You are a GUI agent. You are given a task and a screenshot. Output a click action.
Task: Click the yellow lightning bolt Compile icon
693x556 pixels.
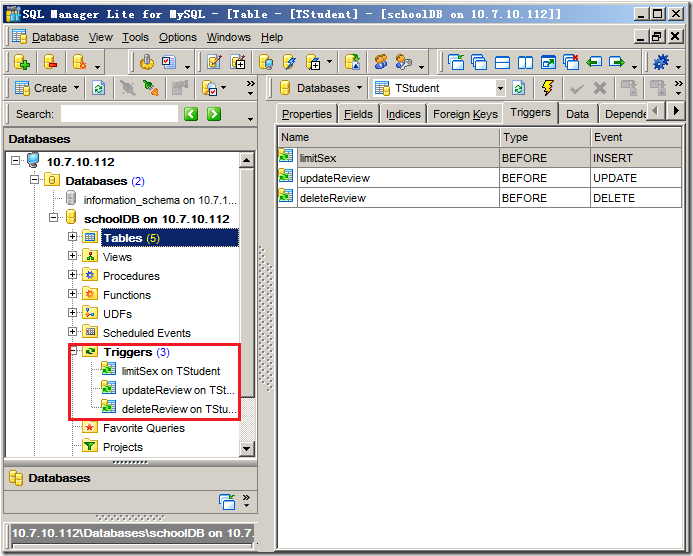click(x=548, y=88)
